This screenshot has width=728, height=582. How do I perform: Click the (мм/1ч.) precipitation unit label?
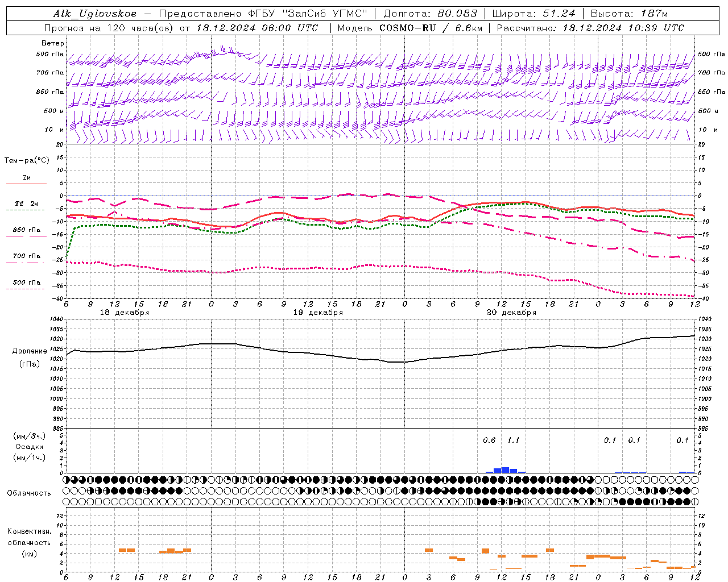[30, 458]
